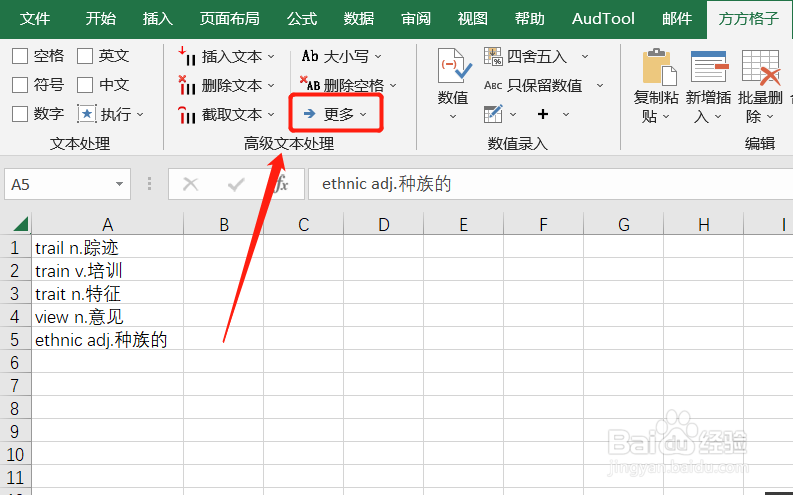Select cell "ethnic adj.种族的"
The image size is (793, 495).
pos(107,339)
